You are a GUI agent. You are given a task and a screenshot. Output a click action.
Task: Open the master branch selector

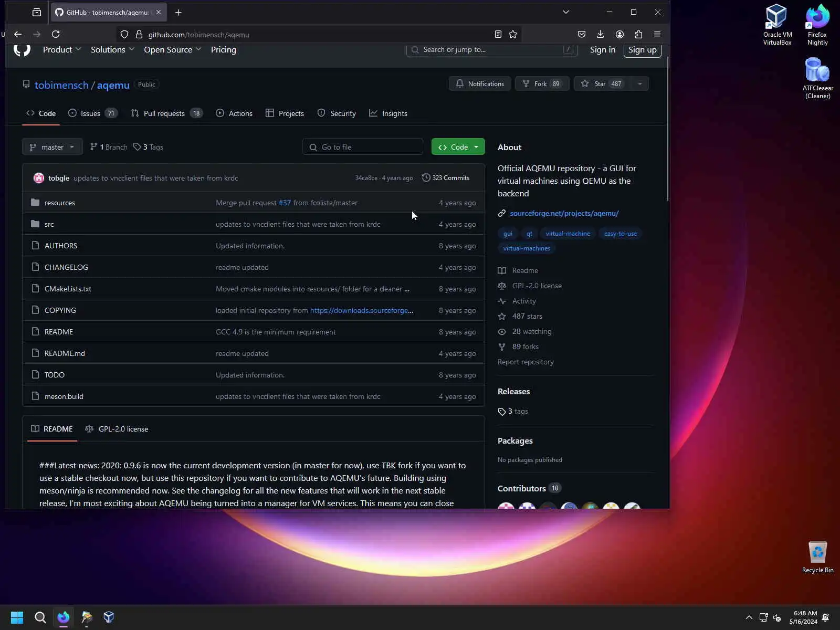pyautogui.click(x=52, y=147)
